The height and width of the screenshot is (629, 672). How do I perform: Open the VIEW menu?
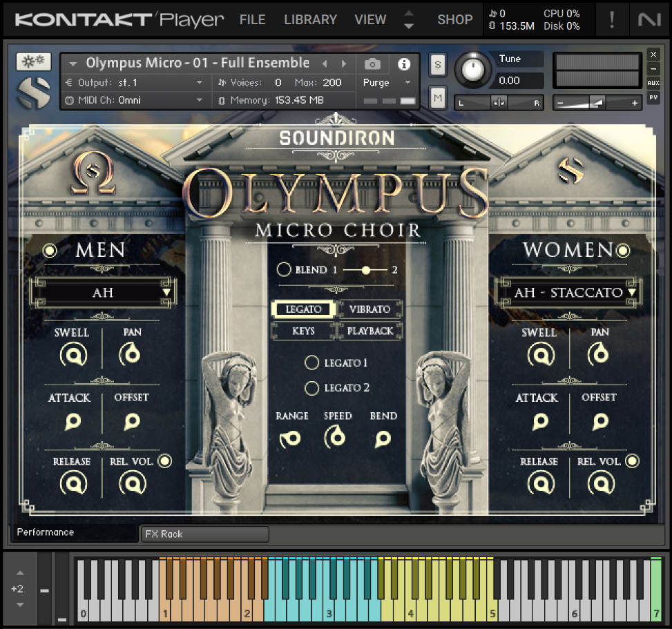pyautogui.click(x=370, y=20)
